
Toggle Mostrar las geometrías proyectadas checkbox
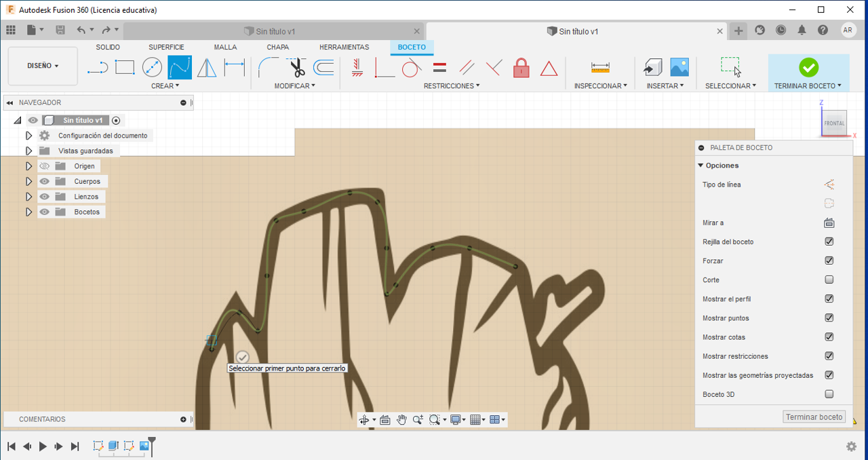click(x=829, y=375)
